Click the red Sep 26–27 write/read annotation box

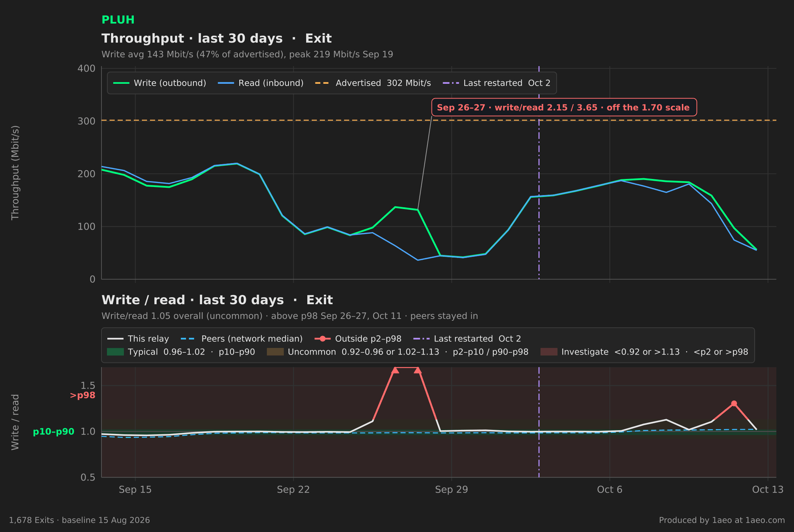564,107
